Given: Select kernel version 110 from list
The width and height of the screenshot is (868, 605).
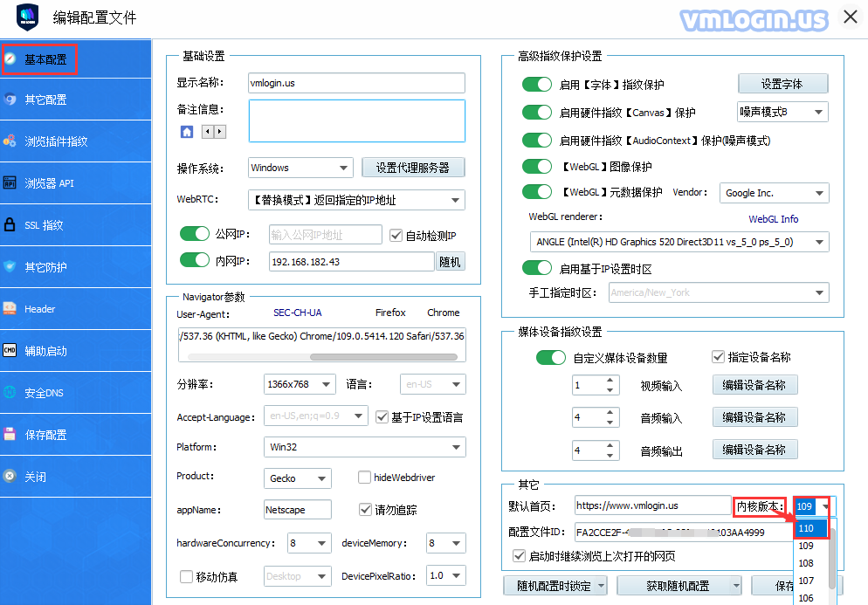Looking at the screenshot, I should tap(811, 528).
